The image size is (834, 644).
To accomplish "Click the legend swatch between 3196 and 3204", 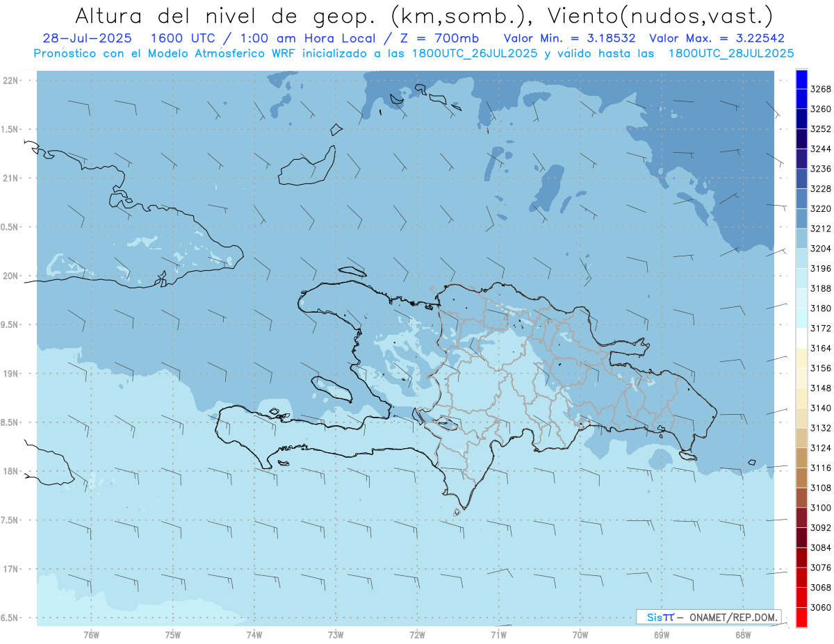I will coord(801,258).
